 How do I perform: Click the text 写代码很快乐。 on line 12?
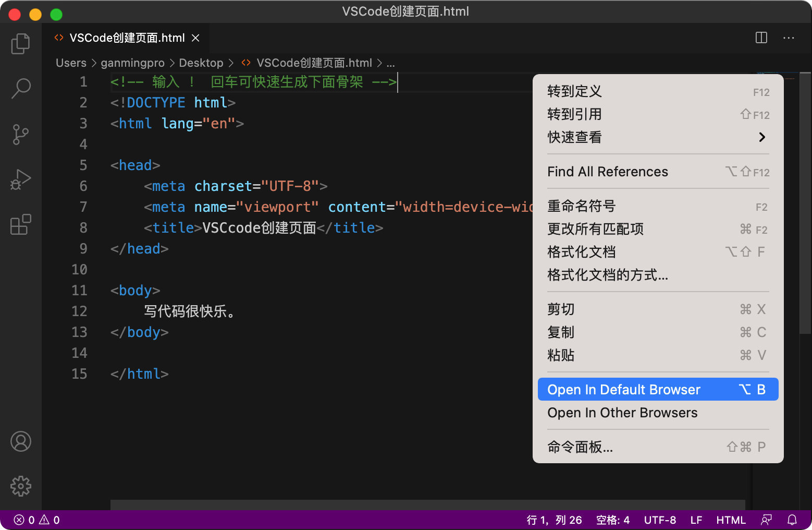click(x=190, y=311)
